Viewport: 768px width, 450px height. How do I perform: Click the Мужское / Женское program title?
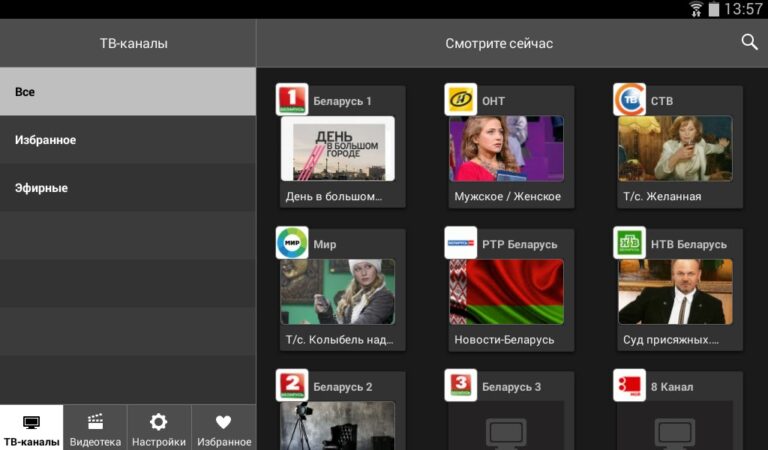507,196
